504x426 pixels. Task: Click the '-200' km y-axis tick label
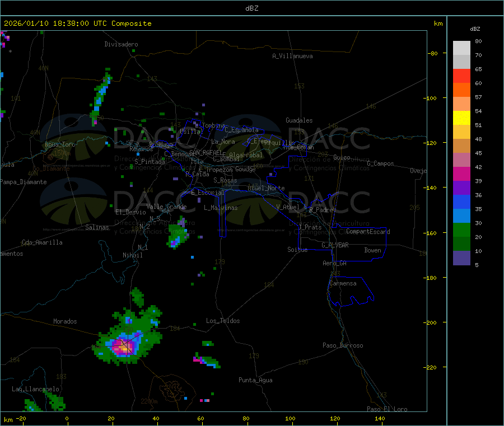point(430,322)
